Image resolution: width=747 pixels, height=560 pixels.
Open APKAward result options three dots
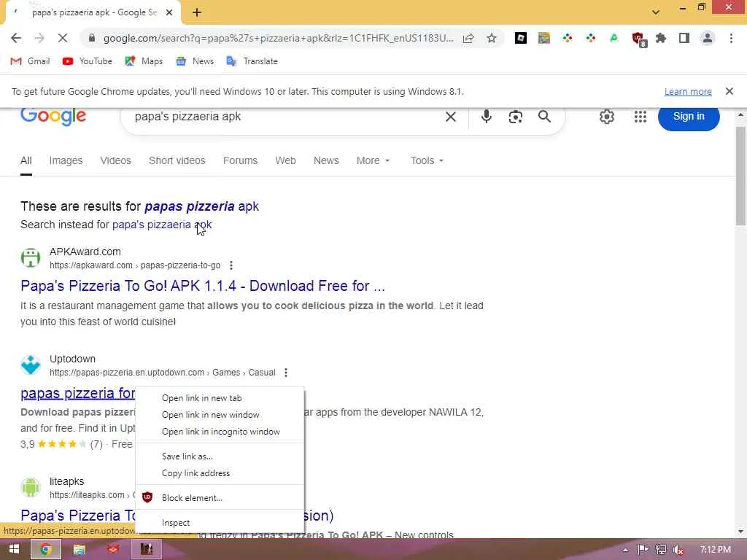231,265
